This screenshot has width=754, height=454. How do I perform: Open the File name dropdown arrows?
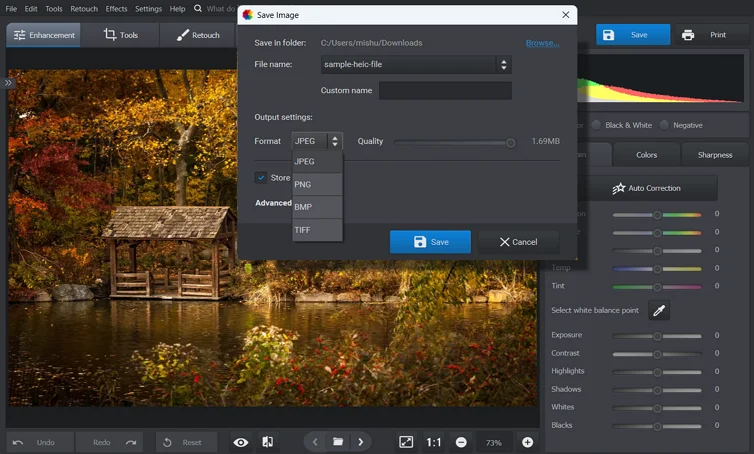(x=503, y=64)
